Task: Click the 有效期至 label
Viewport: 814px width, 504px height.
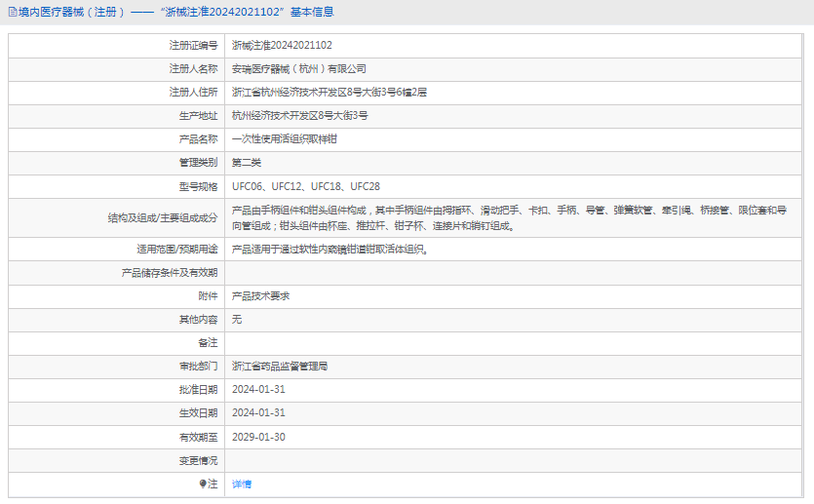Action: click(x=198, y=438)
